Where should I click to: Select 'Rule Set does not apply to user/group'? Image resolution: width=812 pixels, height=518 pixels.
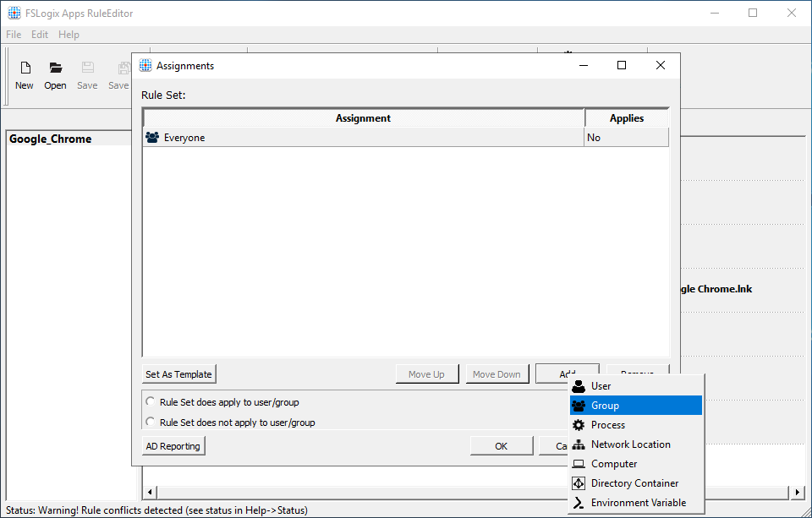point(150,422)
